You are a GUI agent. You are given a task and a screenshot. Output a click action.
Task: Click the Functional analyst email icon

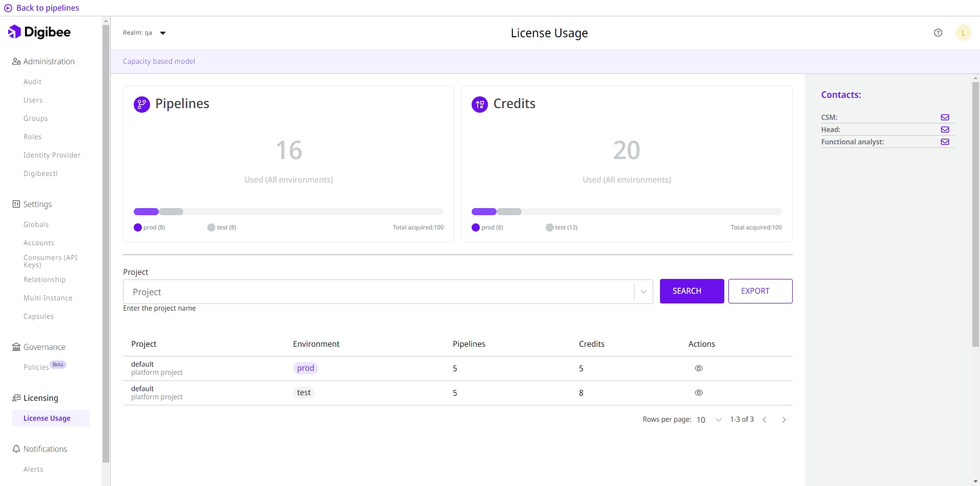[x=945, y=142]
